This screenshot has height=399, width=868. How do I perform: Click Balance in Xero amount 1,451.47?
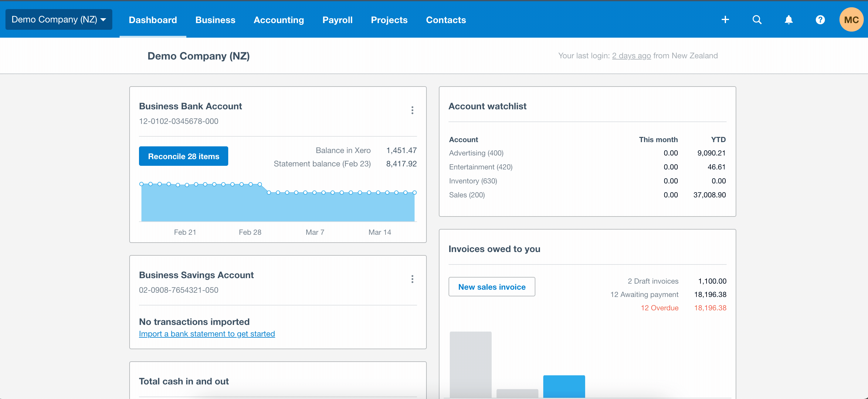(x=401, y=150)
